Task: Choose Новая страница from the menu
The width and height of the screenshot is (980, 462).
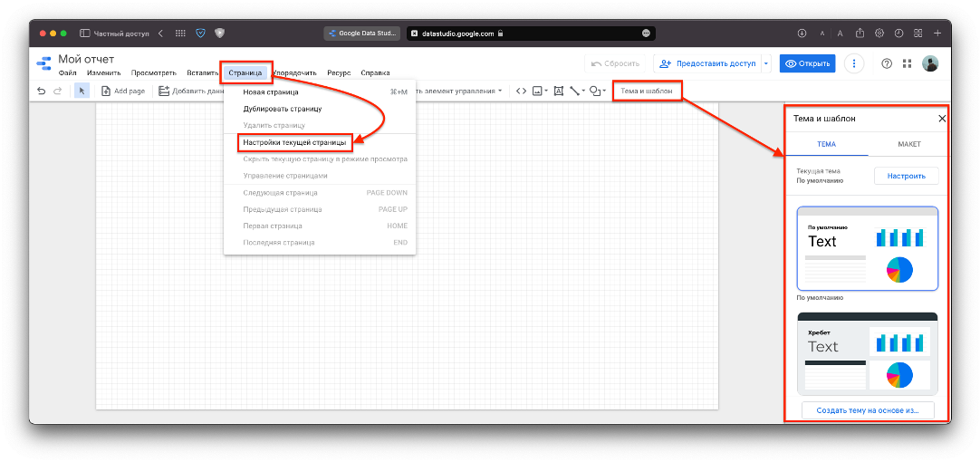Action: click(320, 91)
